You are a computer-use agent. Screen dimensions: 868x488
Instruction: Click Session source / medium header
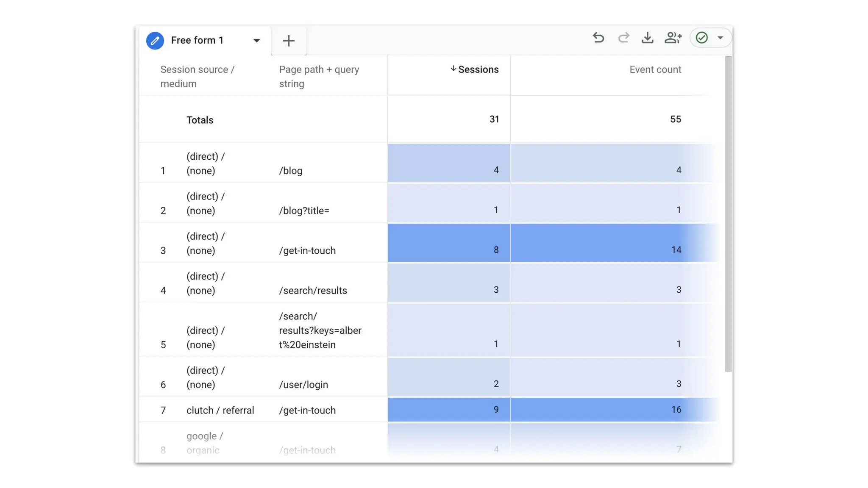tap(197, 76)
